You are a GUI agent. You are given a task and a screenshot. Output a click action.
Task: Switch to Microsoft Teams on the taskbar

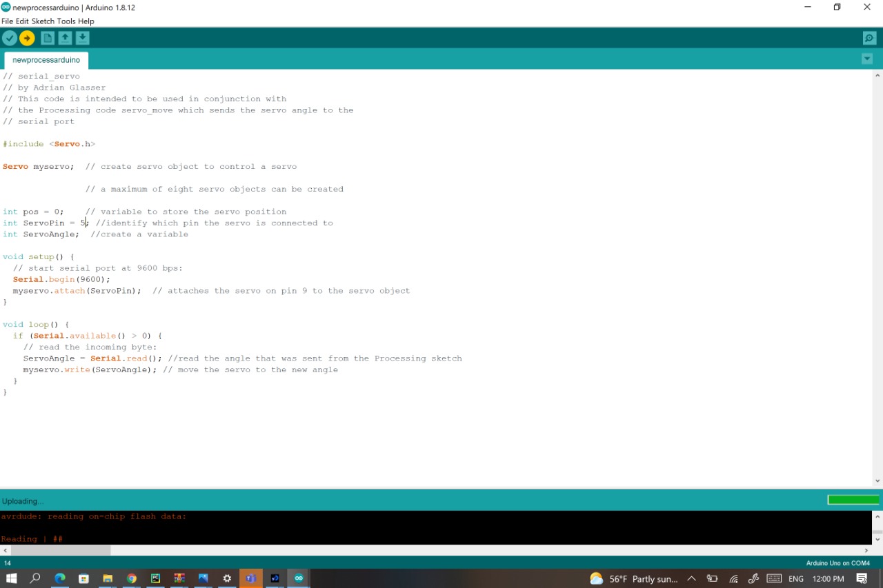251,578
